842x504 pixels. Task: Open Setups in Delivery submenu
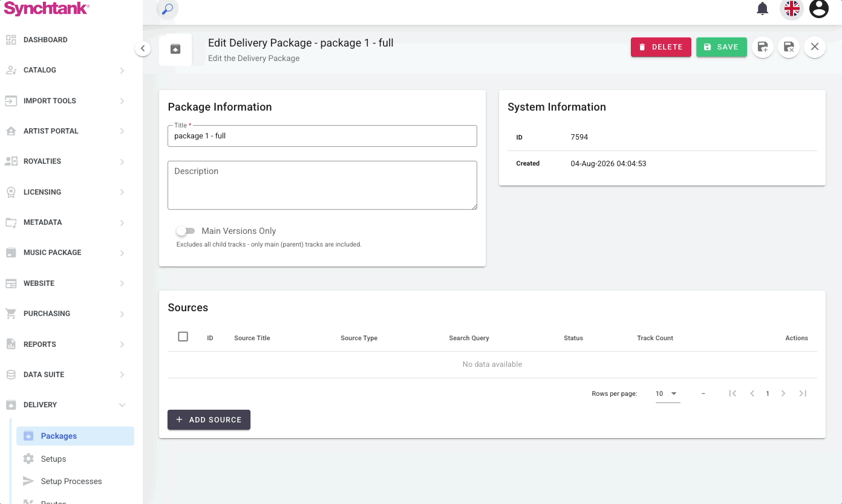53,459
